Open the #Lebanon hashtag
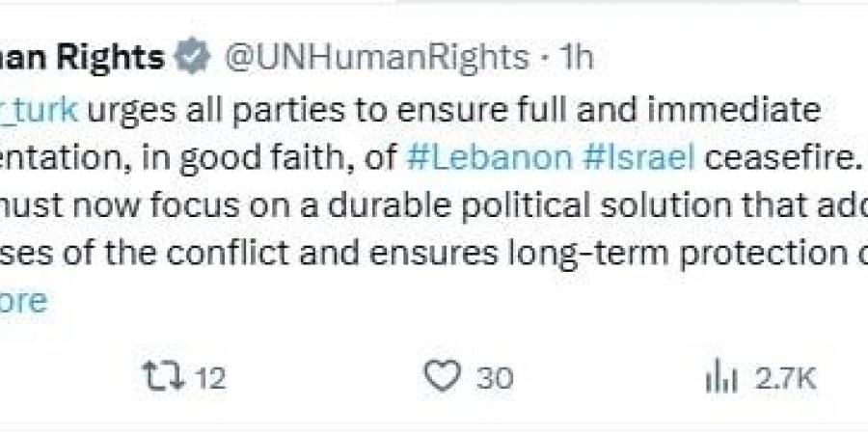Image resolution: width=868 pixels, height=434 pixels. coord(490,157)
